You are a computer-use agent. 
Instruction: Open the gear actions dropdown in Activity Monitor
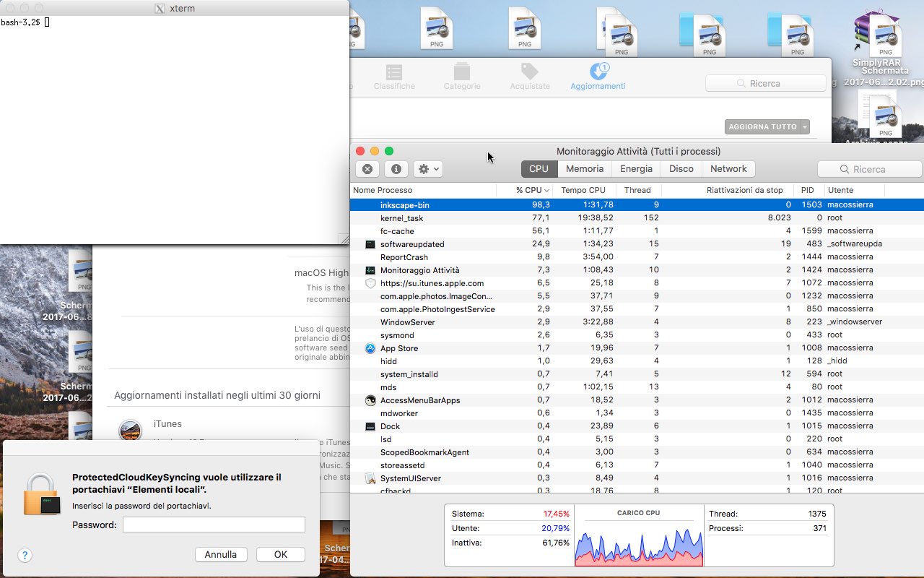point(427,169)
